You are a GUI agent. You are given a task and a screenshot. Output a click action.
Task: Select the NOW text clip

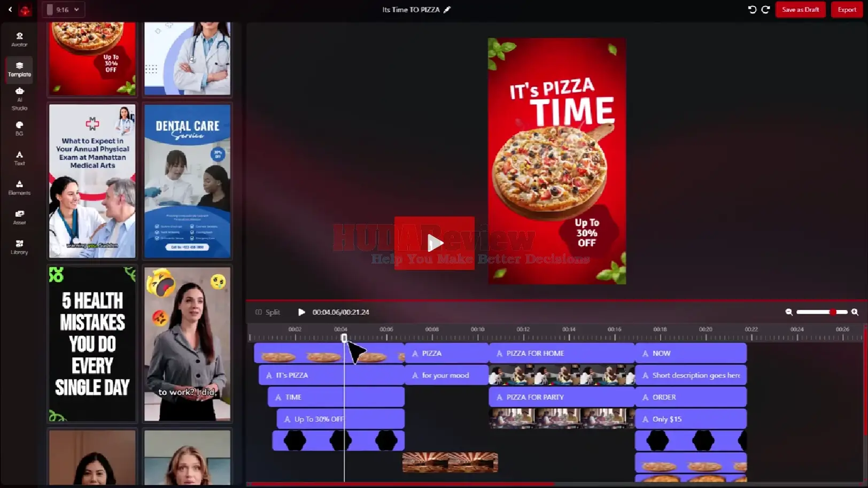click(691, 353)
